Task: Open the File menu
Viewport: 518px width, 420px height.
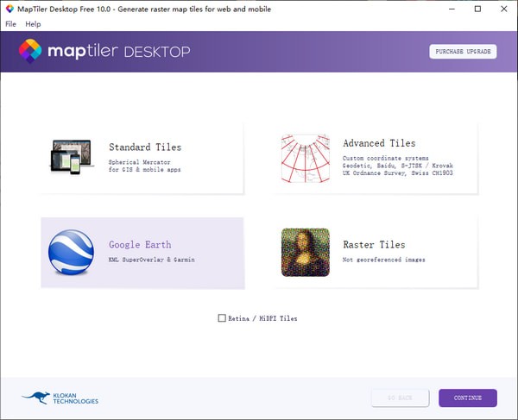Action: 10,24
